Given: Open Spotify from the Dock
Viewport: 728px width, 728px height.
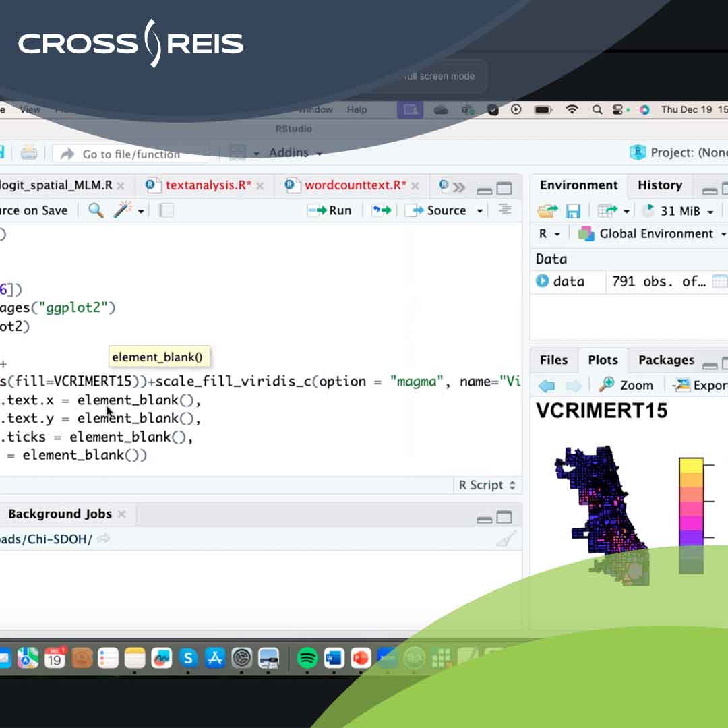Looking at the screenshot, I should (307, 658).
